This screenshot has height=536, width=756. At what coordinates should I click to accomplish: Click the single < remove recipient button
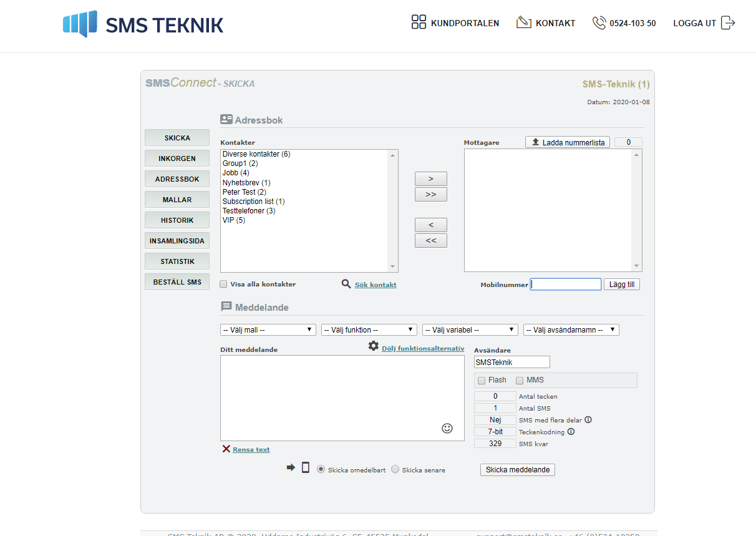(431, 225)
